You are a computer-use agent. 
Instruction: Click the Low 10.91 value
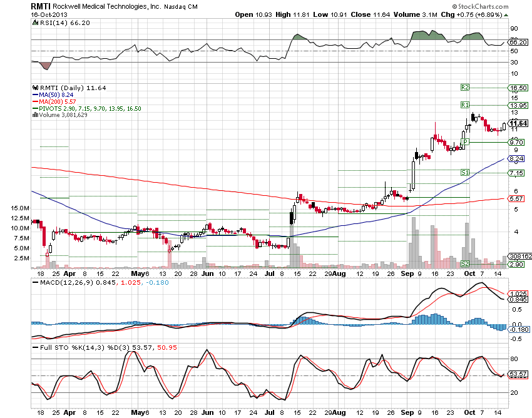(330, 14)
